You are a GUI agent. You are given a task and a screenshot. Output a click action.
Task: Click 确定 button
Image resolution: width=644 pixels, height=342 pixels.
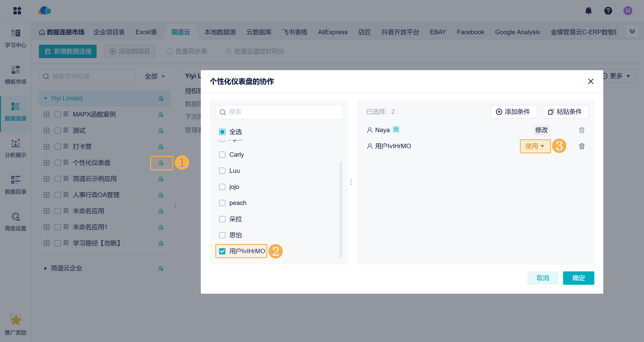tap(578, 278)
